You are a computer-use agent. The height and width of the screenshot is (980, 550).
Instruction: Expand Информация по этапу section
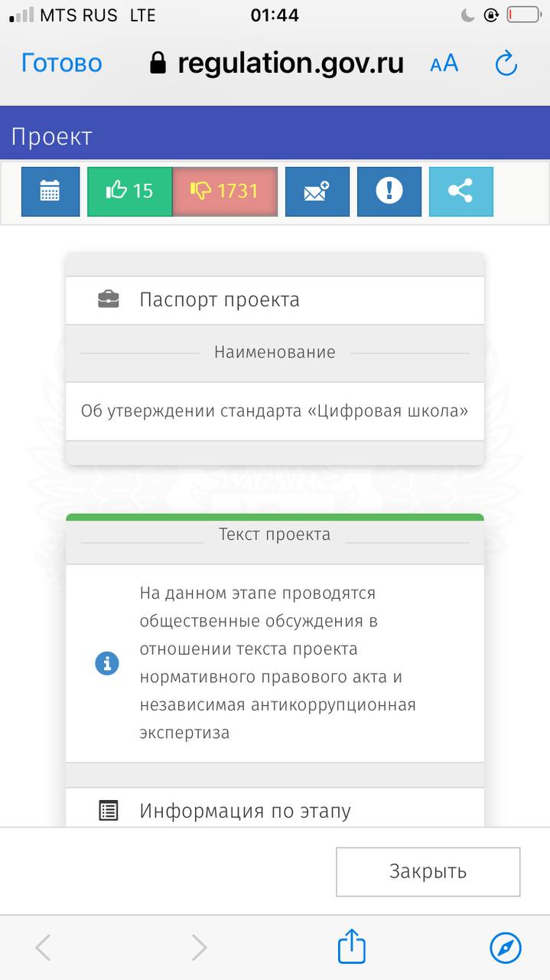point(275,810)
